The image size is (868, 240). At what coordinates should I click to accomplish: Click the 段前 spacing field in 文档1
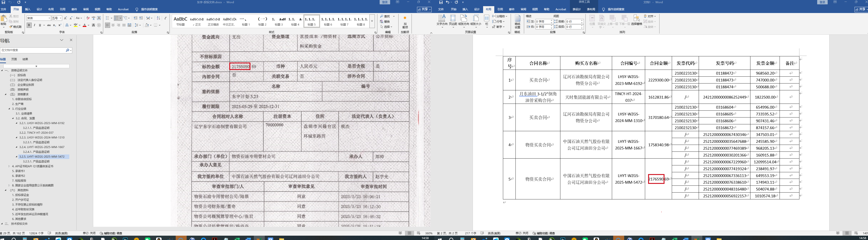(574, 22)
